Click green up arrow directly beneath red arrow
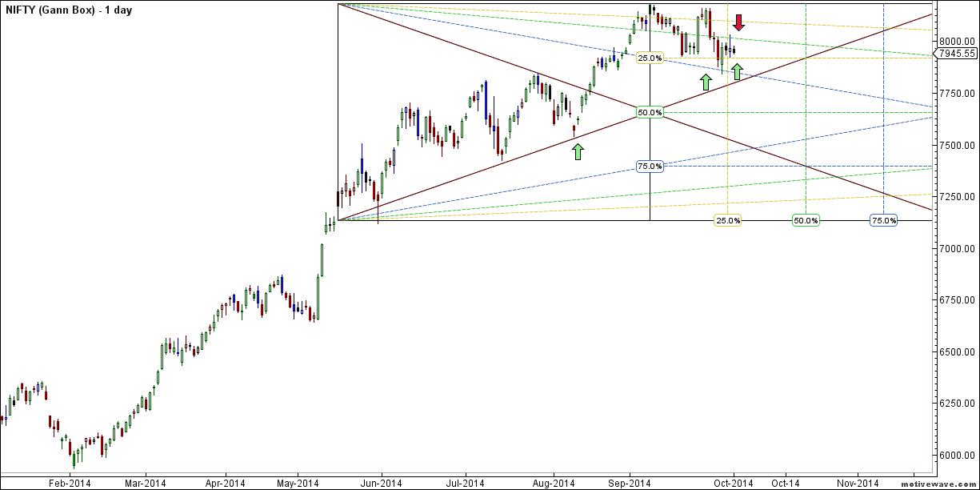This screenshot has width=980, height=490. pos(735,70)
